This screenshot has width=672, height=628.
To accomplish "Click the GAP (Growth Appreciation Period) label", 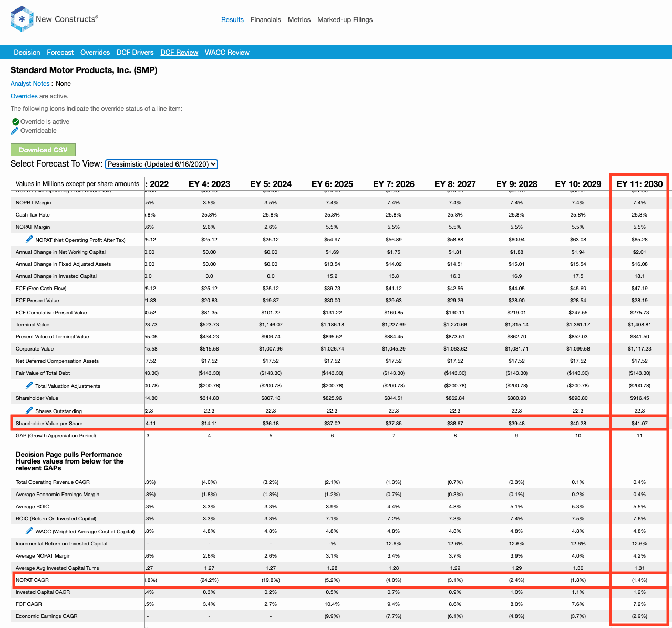I will (x=56, y=436).
